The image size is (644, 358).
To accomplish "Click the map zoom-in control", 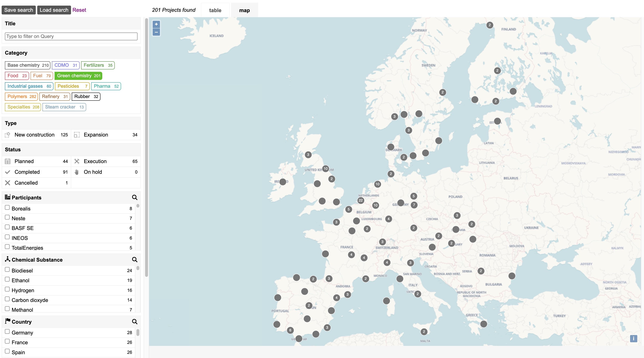I will pyautogui.click(x=156, y=24).
